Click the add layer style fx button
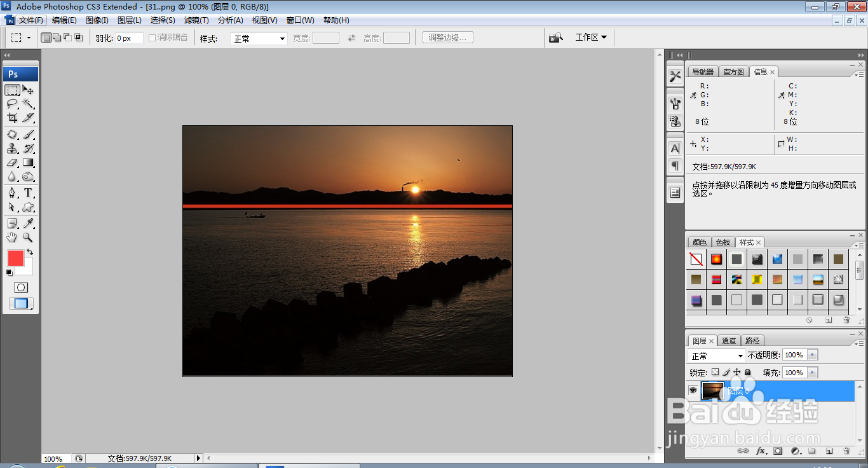 point(761,451)
